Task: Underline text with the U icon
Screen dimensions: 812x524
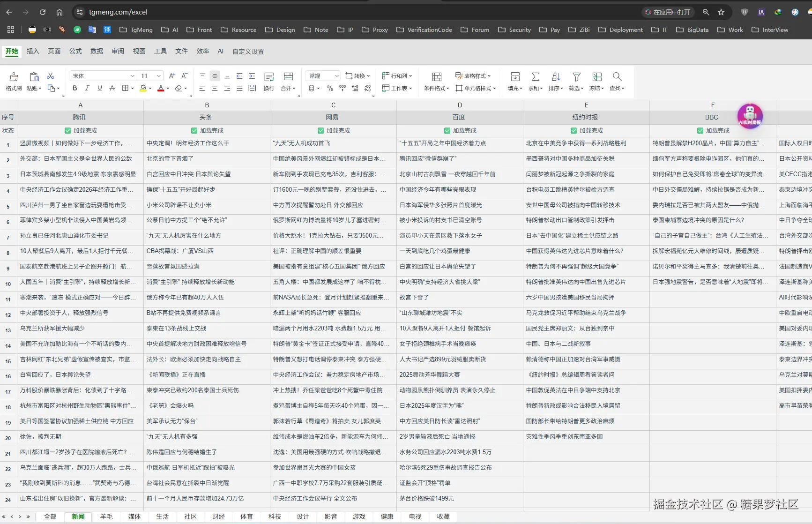Action: tap(99, 88)
